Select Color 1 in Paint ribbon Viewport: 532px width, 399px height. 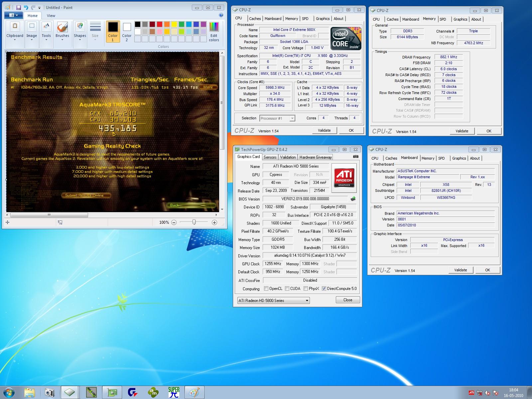point(113,32)
